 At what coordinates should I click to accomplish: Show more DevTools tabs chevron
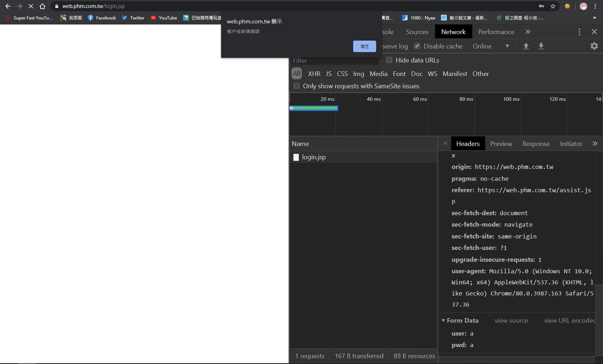528,32
